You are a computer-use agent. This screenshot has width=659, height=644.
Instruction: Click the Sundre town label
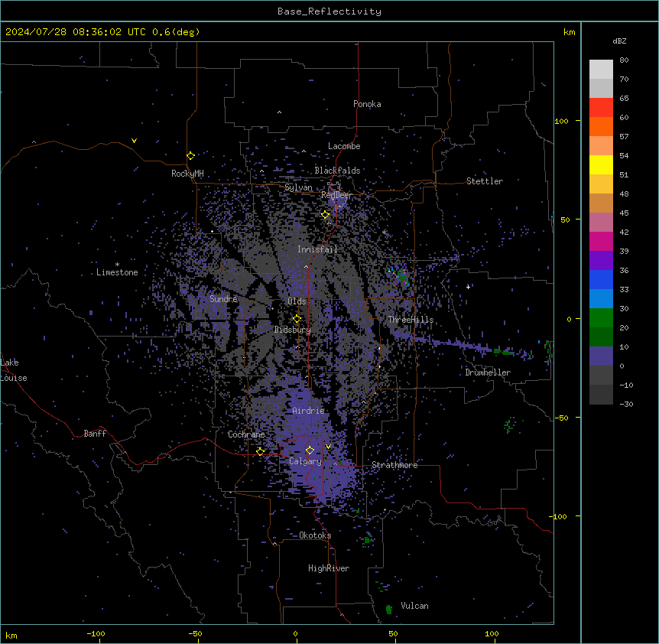coord(223,299)
